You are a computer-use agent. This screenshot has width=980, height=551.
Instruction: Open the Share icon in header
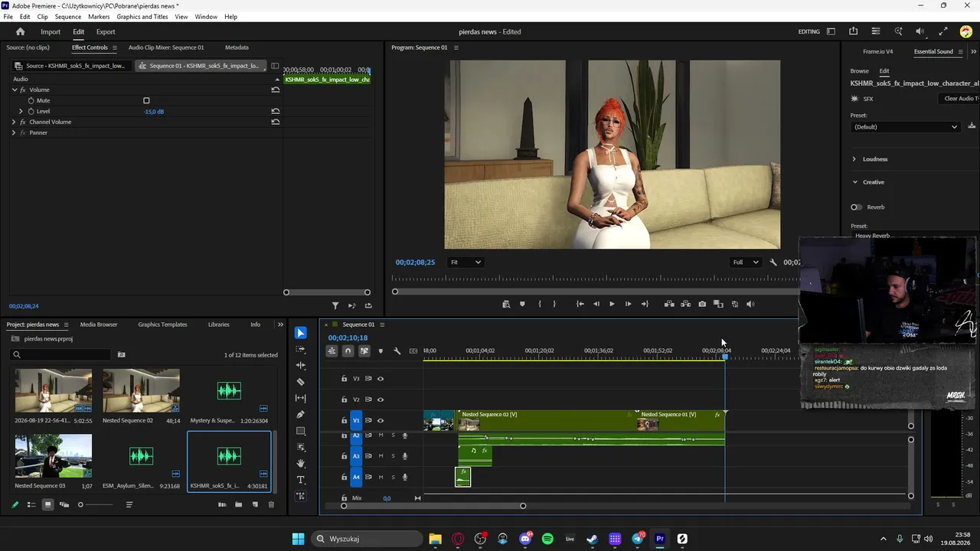(x=853, y=31)
